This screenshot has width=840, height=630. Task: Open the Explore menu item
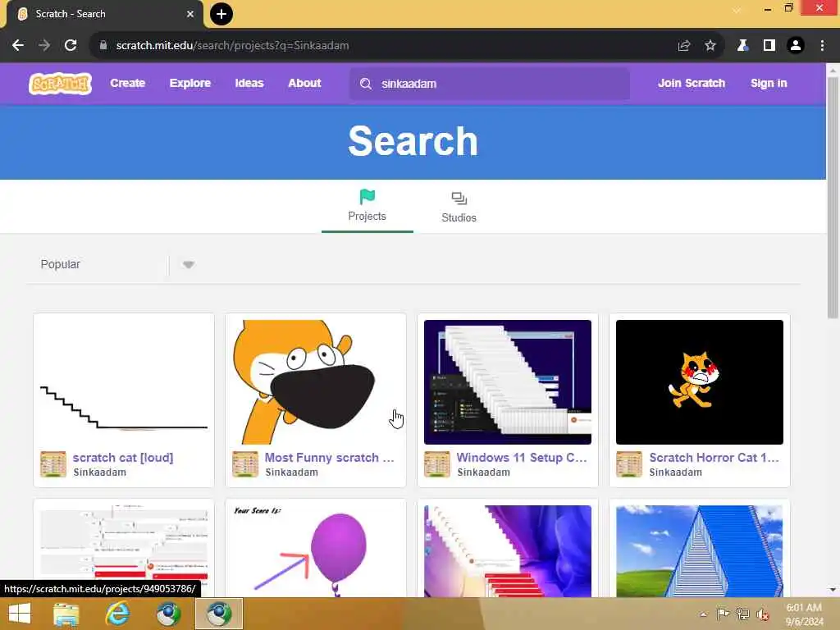[x=190, y=83]
